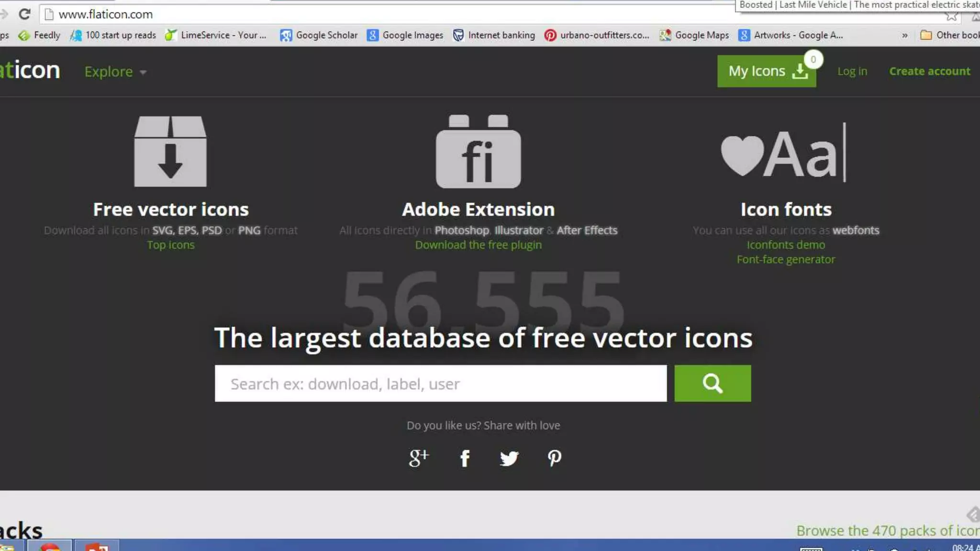This screenshot has width=980, height=551.
Task: Click the Icon fonts heart Aa icon
Action: pos(784,153)
